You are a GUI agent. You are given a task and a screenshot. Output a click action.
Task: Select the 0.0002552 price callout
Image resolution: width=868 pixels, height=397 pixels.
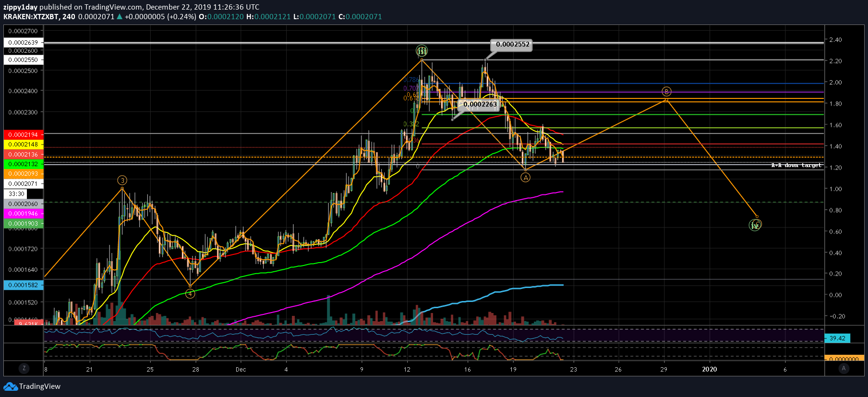point(512,45)
